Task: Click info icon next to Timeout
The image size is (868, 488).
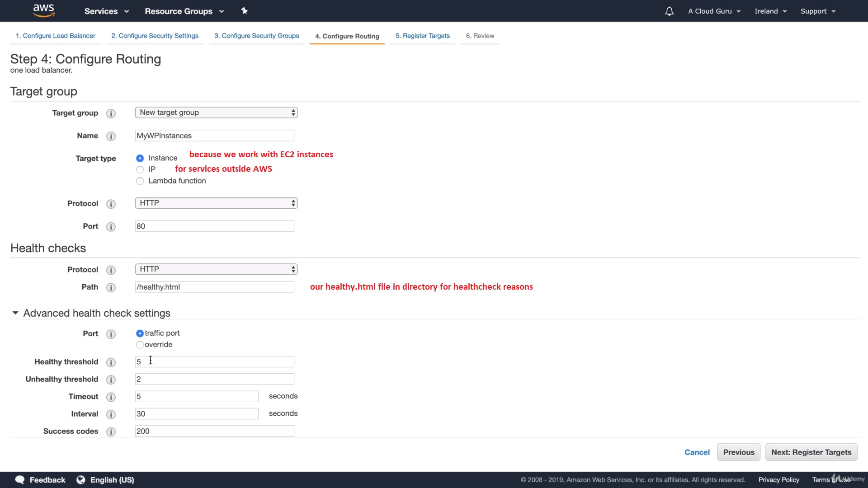Action: click(111, 397)
